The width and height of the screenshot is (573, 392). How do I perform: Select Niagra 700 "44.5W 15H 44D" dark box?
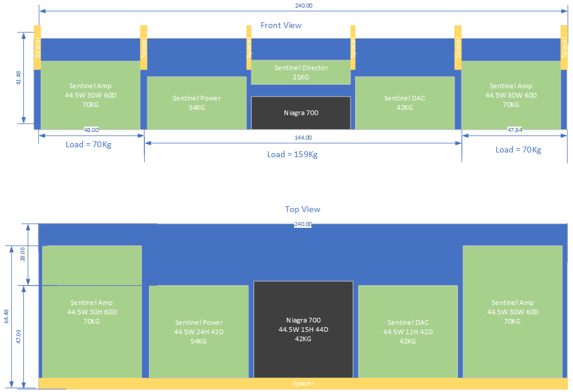coord(303,329)
